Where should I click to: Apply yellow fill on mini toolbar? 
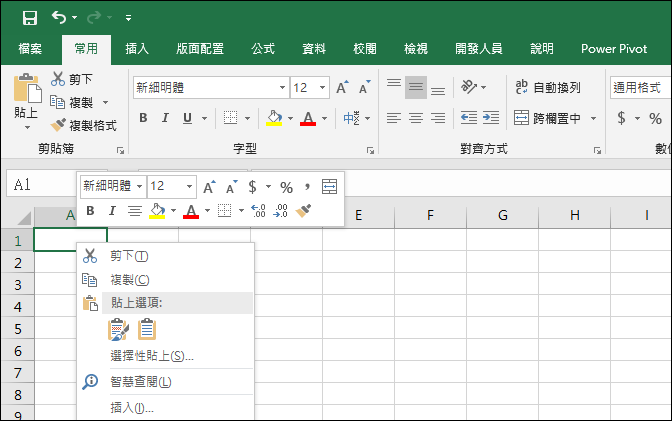[157, 210]
